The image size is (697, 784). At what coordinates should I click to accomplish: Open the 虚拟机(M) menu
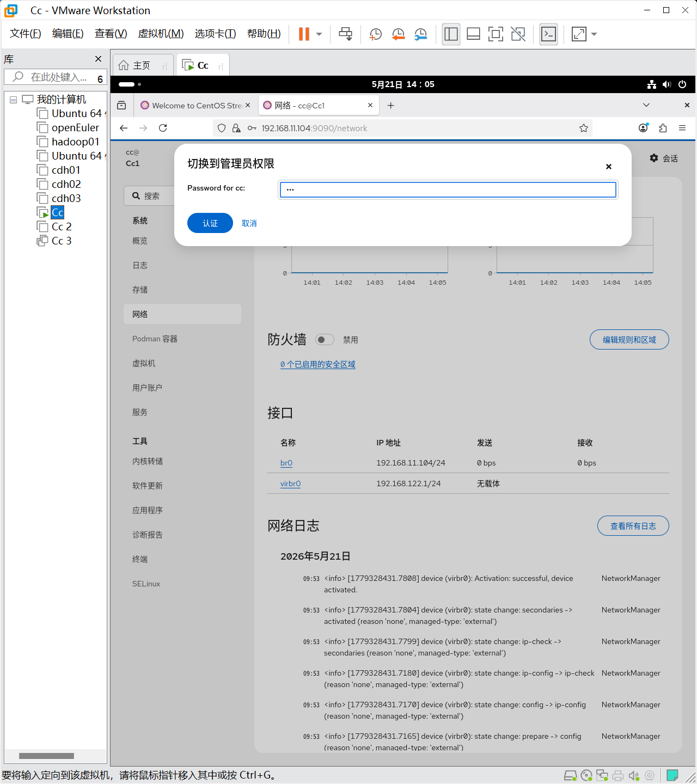tap(161, 34)
